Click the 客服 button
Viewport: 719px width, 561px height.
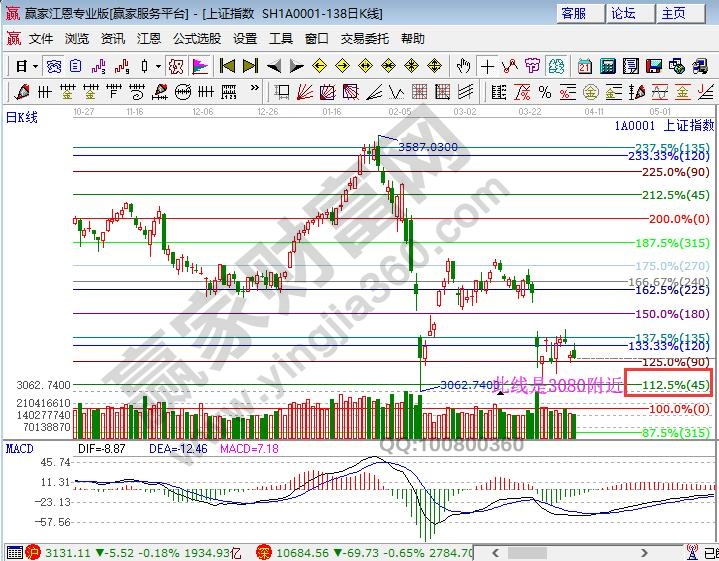point(573,13)
